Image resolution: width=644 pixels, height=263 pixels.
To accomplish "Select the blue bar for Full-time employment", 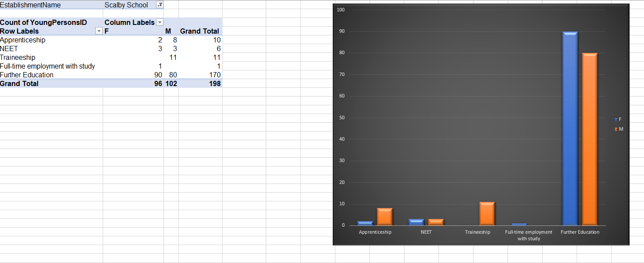I will (x=519, y=224).
